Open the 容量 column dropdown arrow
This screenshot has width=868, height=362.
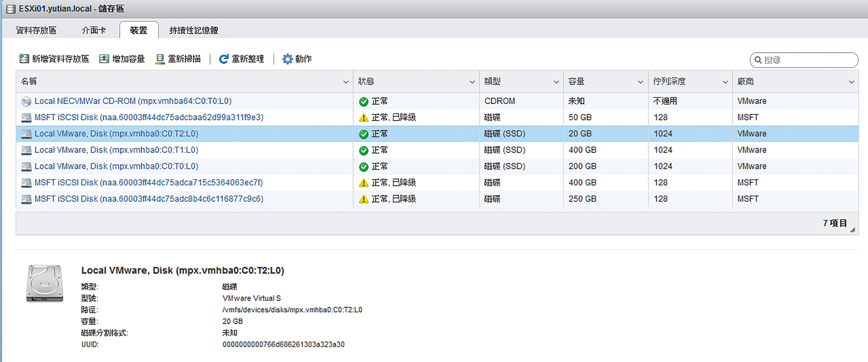click(641, 82)
